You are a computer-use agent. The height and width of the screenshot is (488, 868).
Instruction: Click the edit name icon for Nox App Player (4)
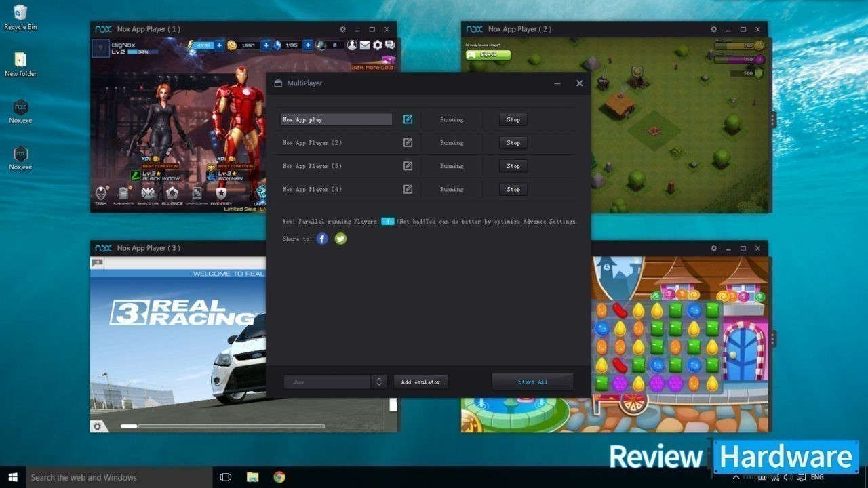click(408, 189)
